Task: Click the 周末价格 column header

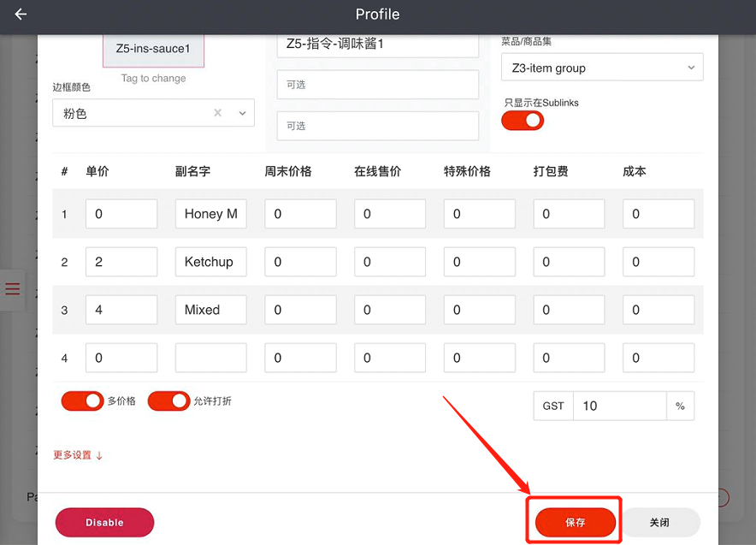Action: pos(288,171)
